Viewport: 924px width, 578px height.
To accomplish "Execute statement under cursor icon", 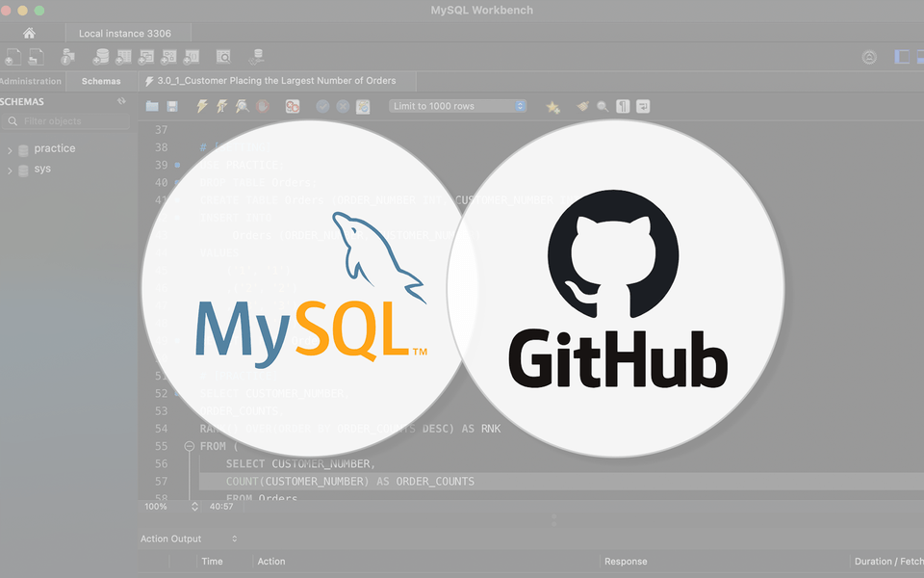I will [x=221, y=106].
